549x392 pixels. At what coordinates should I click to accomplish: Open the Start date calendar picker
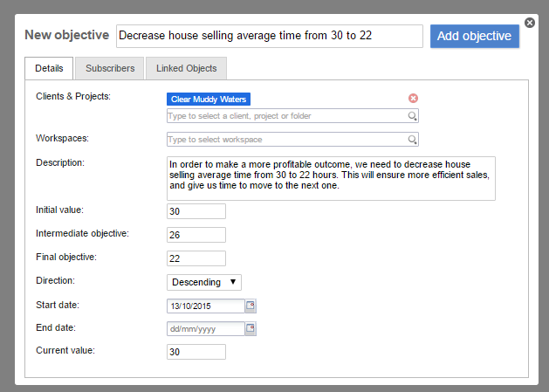[x=250, y=306]
